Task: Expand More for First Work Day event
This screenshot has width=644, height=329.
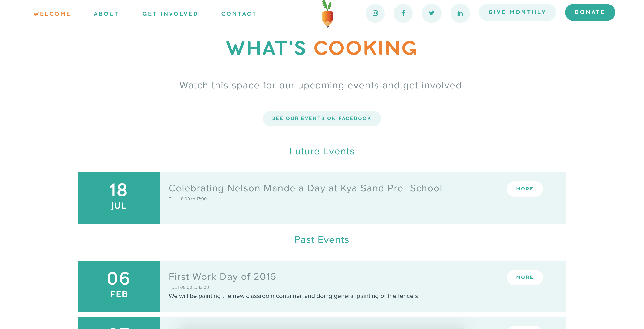Action: point(524,277)
